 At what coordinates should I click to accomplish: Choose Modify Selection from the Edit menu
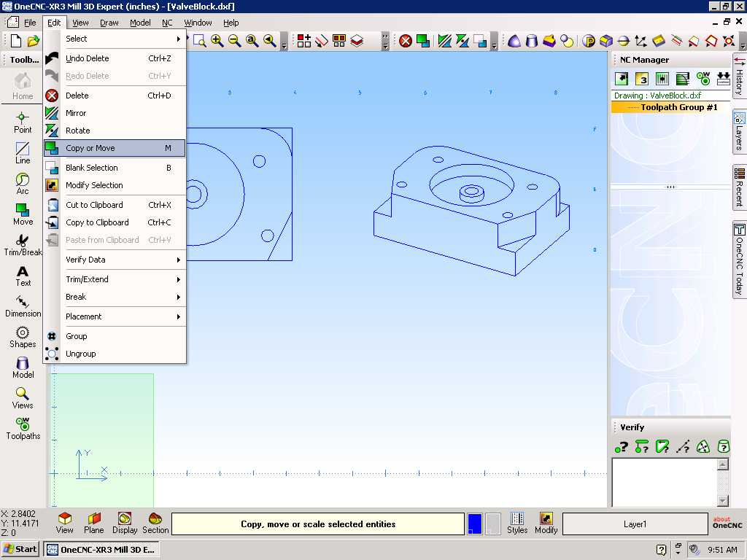pos(115,185)
